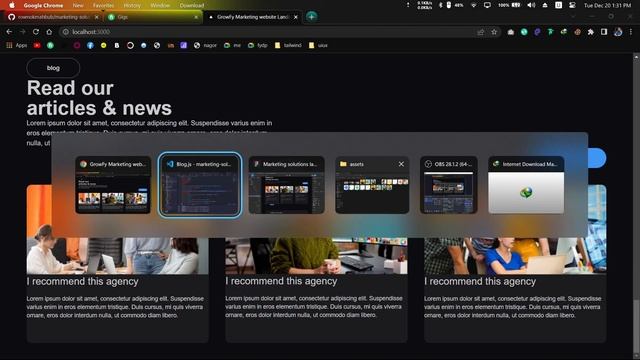Click the Bluetooth status icon

click(x=440, y=5)
